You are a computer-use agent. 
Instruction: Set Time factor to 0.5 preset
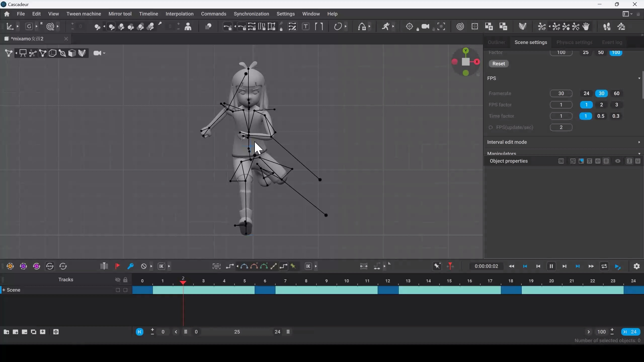click(x=601, y=116)
